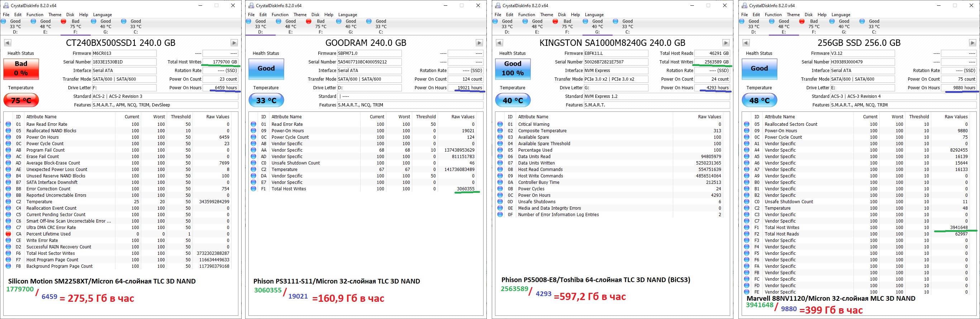Image resolution: width=980 pixels, height=319 pixels.
Task: Click the Worst column header in the 256GB SSD window
Action: click(897, 117)
